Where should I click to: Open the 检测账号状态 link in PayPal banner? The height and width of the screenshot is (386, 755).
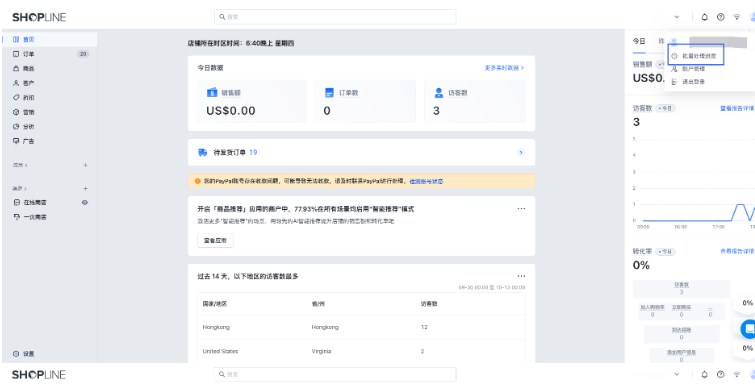(x=426, y=181)
